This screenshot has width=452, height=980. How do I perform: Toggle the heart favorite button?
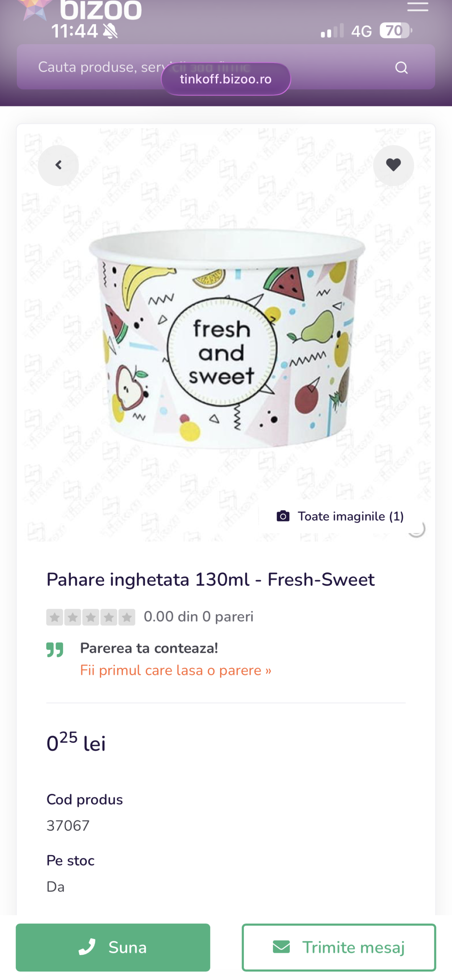click(x=393, y=165)
